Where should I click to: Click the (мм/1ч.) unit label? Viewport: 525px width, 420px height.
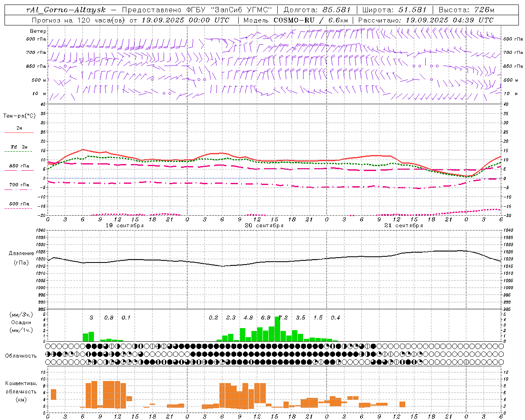click(x=21, y=330)
